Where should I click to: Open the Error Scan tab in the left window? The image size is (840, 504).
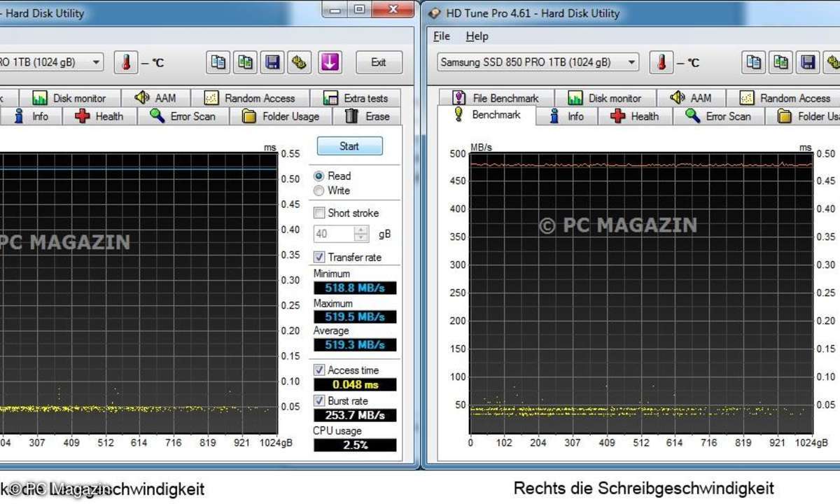click(x=184, y=116)
